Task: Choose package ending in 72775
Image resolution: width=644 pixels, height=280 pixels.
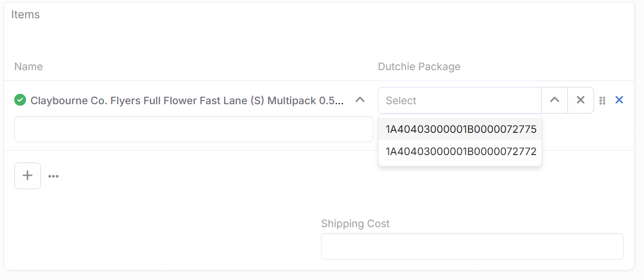Action: (x=460, y=129)
